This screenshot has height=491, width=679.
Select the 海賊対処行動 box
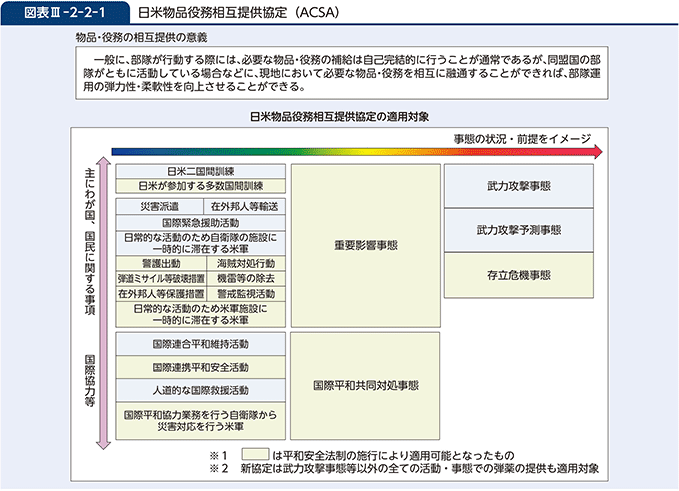point(246,263)
